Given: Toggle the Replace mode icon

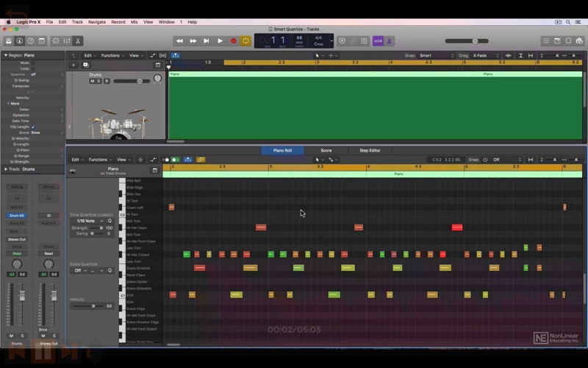Looking at the screenshot, I should point(342,41).
